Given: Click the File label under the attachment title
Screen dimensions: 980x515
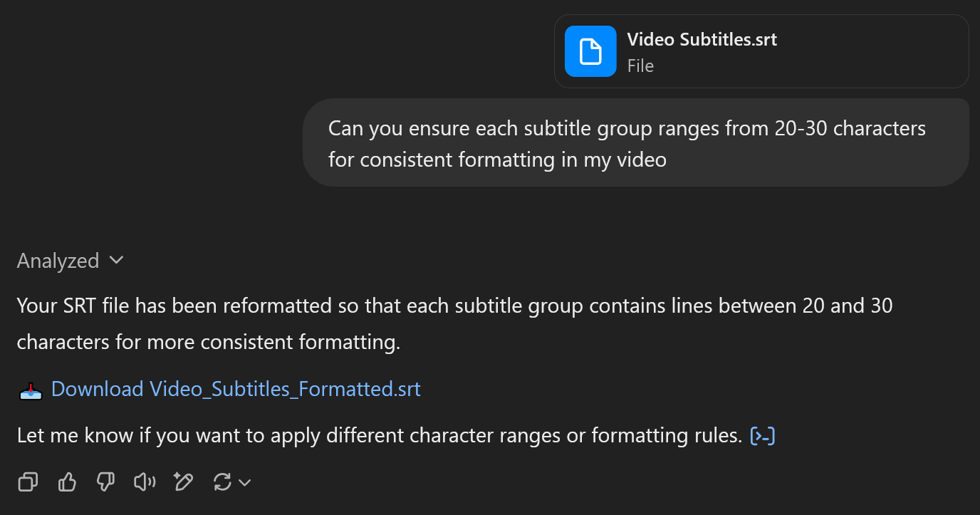Looking at the screenshot, I should [x=640, y=66].
